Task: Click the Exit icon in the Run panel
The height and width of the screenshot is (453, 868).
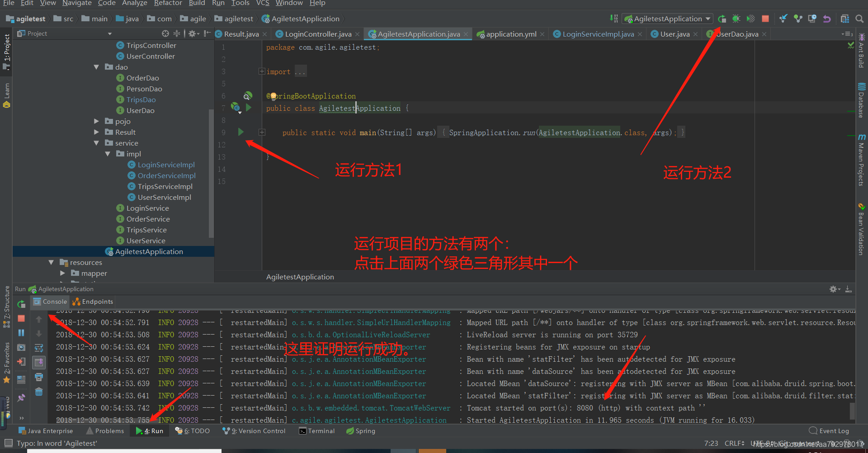Action: pos(21,362)
